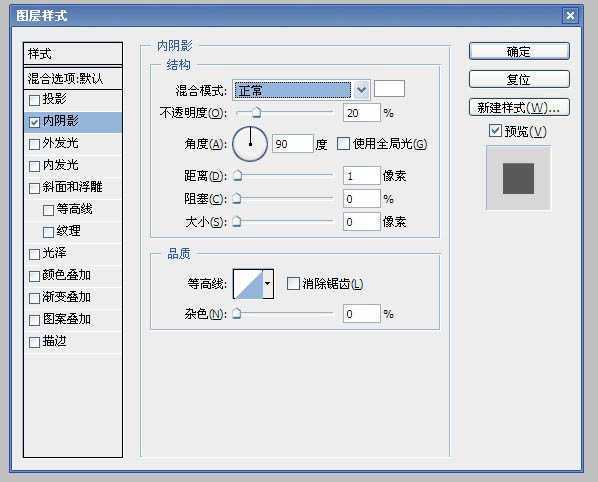Viewport: 598px width, 482px height.
Task: Click the 杂色 slider handle
Action: 237,313
